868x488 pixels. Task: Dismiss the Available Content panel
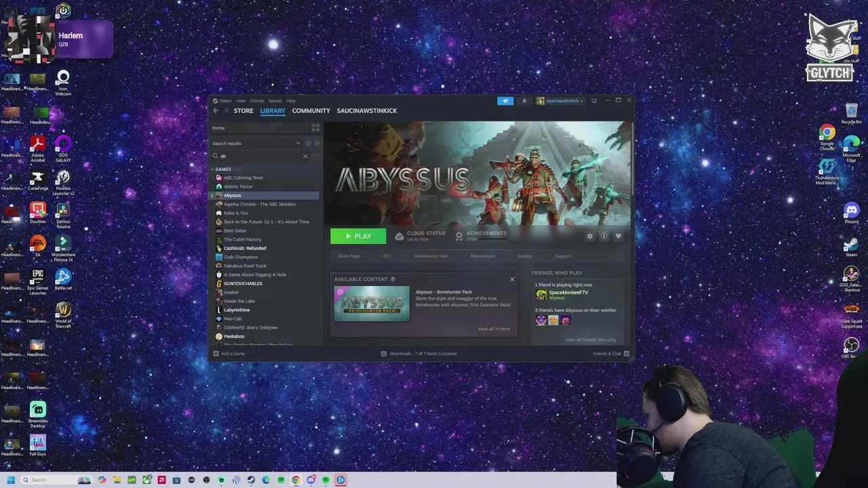click(512, 279)
